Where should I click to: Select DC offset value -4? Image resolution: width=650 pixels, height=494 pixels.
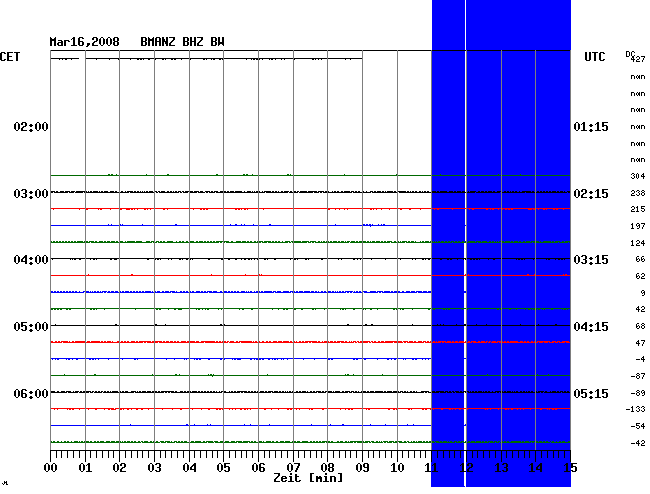[640, 359]
